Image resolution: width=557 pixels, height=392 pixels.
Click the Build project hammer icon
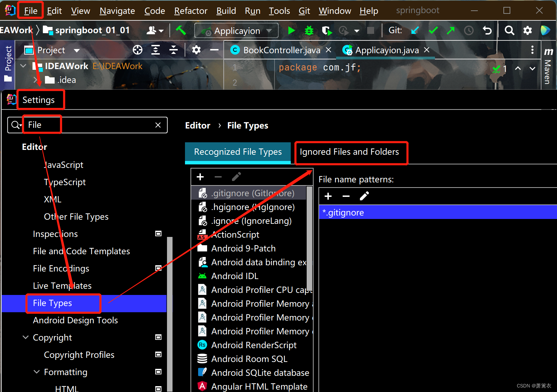coord(181,30)
